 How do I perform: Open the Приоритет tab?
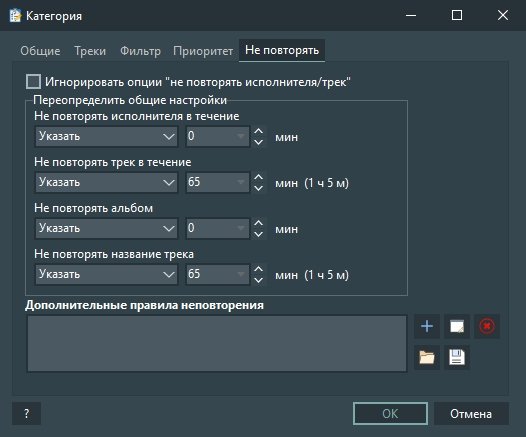pos(203,51)
